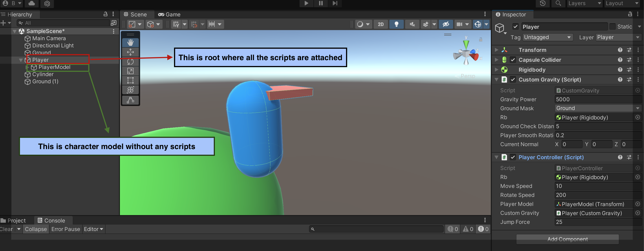Collapse the Custom Gravity (Script) component
644x251 pixels.
point(496,79)
